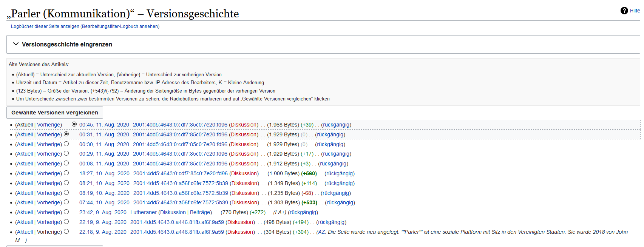Select the radio button for 08:19 revision
644x247 pixels.
(x=66, y=193)
